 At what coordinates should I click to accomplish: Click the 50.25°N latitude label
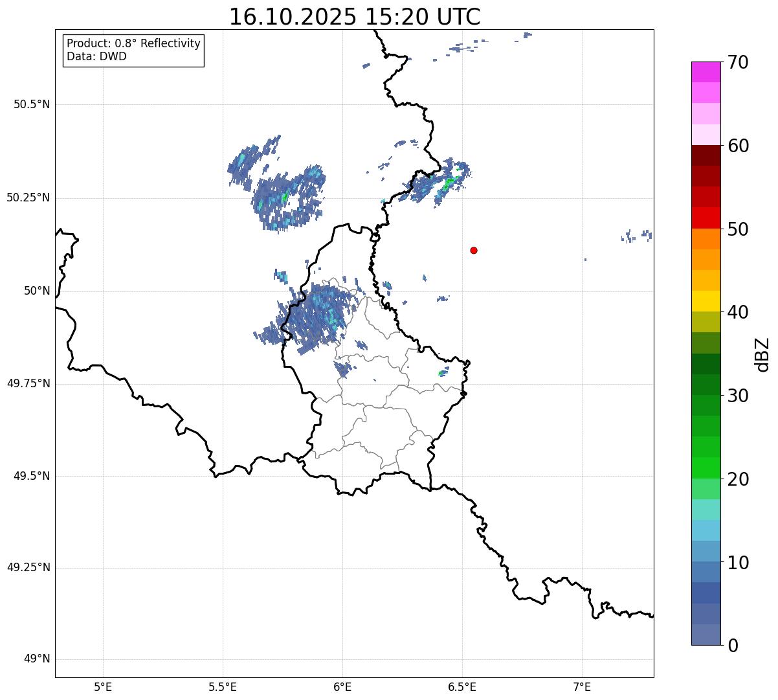pos(28,198)
